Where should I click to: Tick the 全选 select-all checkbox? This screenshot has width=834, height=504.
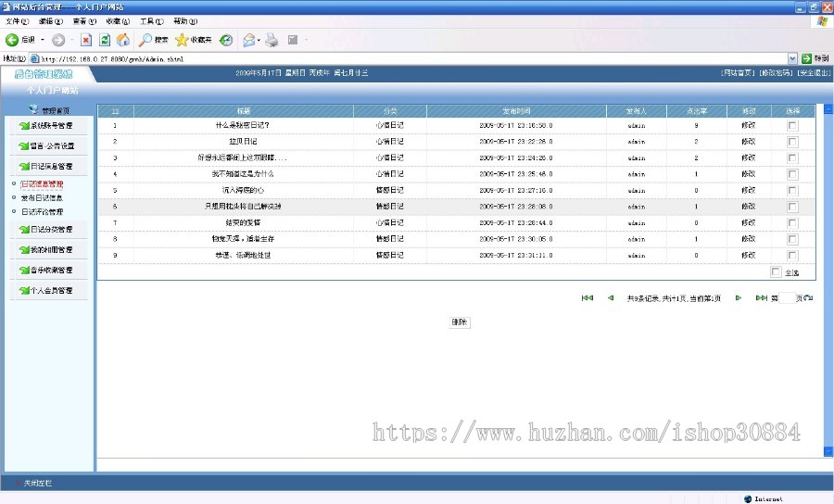click(776, 272)
